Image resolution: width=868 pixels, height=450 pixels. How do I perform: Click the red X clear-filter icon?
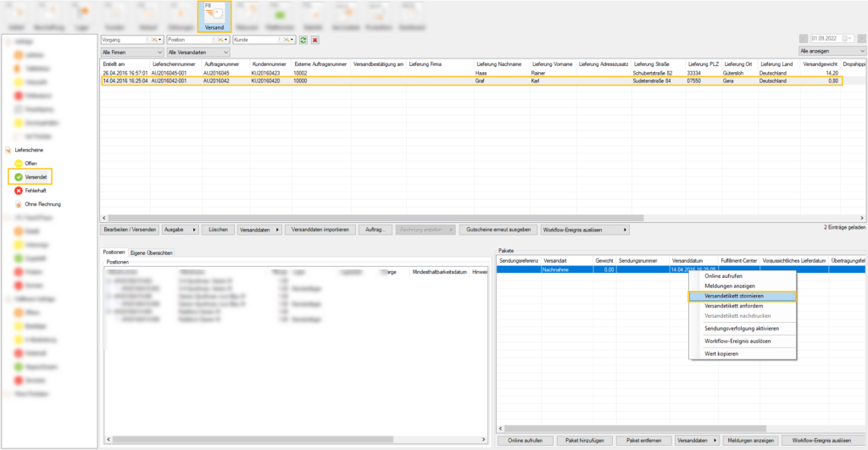click(315, 40)
